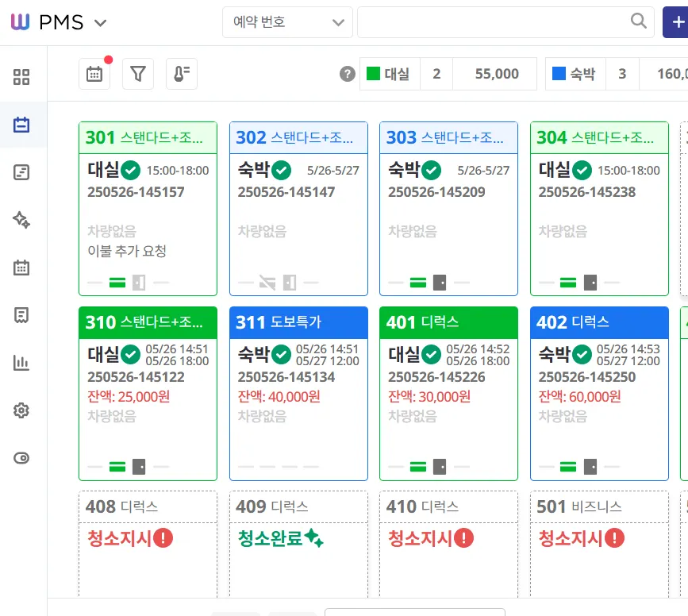Image resolution: width=688 pixels, height=616 pixels.
Task: Click the check status icon in room 304
Action: pos(582,171)
